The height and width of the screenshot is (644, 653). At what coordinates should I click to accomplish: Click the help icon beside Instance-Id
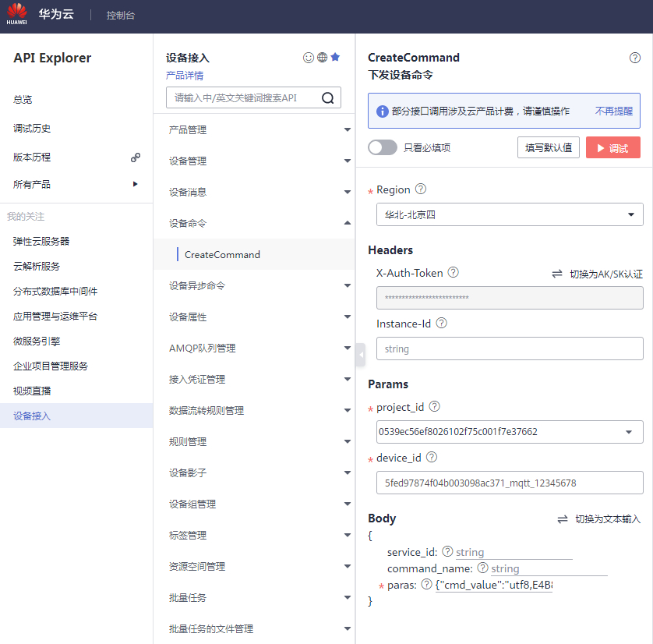(x=442, y=324)
